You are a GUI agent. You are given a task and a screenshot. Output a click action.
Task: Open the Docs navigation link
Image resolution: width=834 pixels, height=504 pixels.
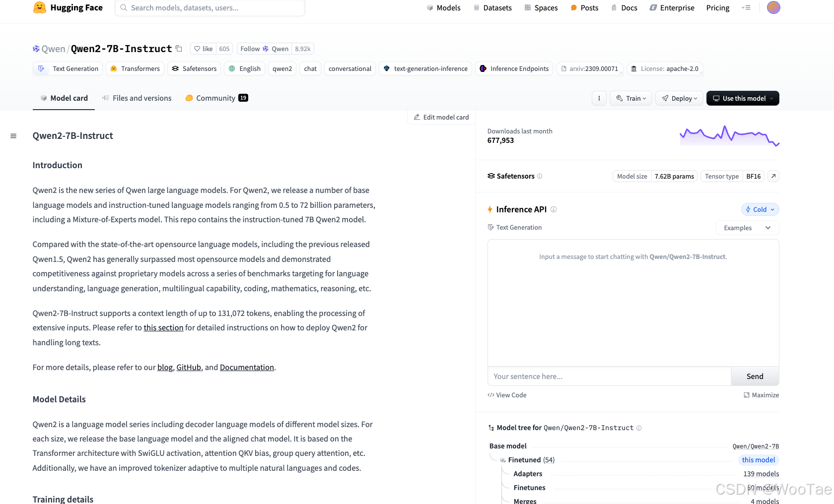click(x=624, y=8)
